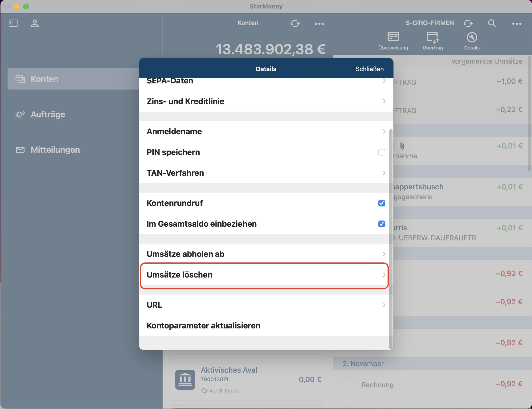Open Konten more options menu
Screen dimensions: 532x409
tap(319, 24)
